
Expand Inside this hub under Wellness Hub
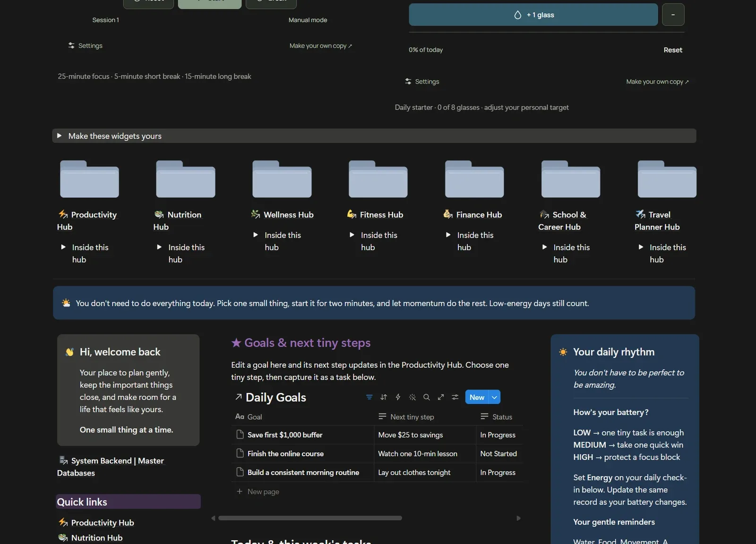point(256,235)
